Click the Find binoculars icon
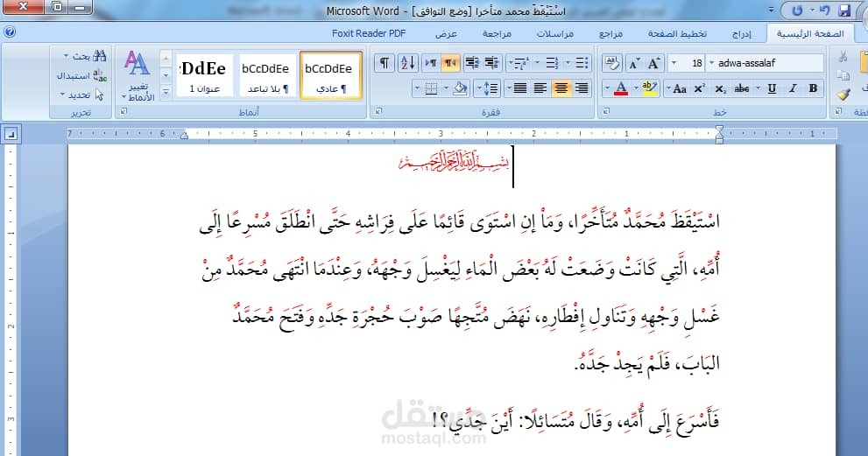The width and height of the screenshot is (868, 456). 100,56
